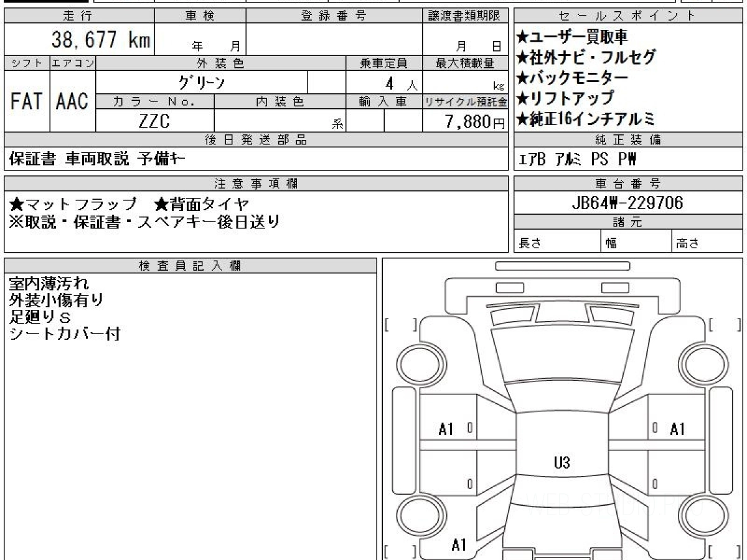Select the ★リフトアップ line
This screenshot has width=747, height=560.
pos(565,98)
